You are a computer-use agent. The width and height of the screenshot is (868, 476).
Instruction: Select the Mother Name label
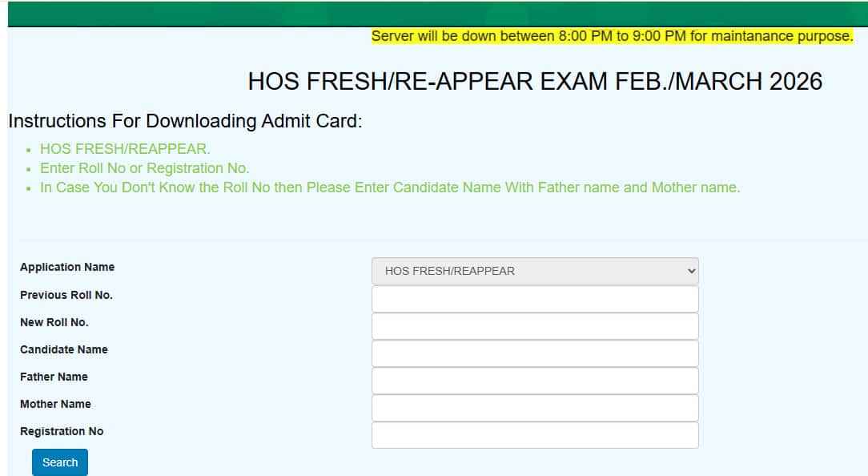pyautogui.click(x=56, y=404)
